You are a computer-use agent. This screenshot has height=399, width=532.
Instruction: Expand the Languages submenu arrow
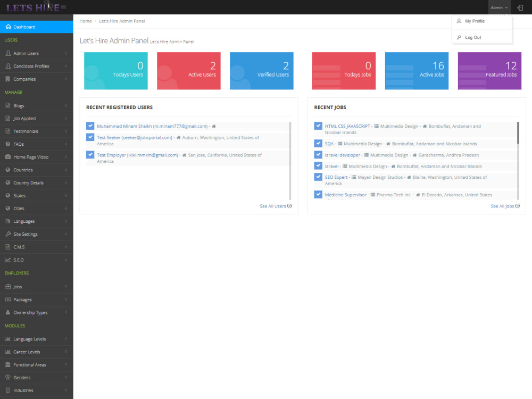tap(66, 221)
